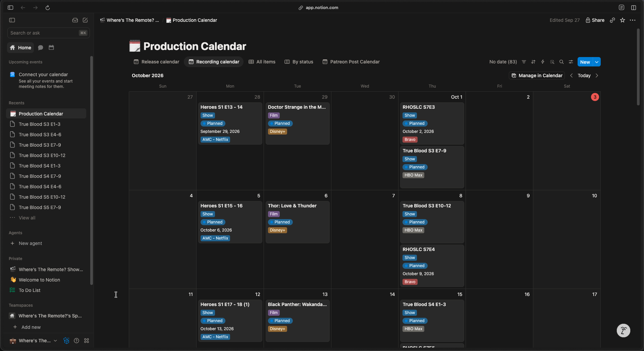Open the automations lightning icon
Viewport: 644px width, 351px height.
click(x=543, y=62)
